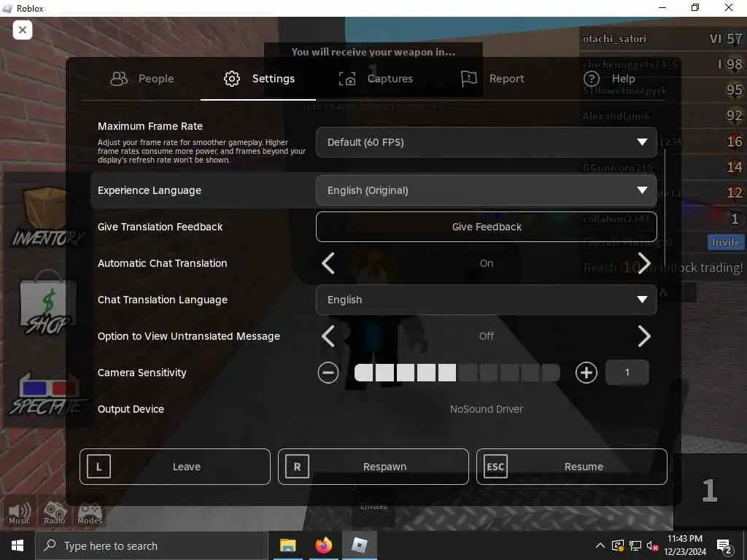Viewport: 747px width, 560px height.
Task: Open the People tab
Action: coord(142,79)
